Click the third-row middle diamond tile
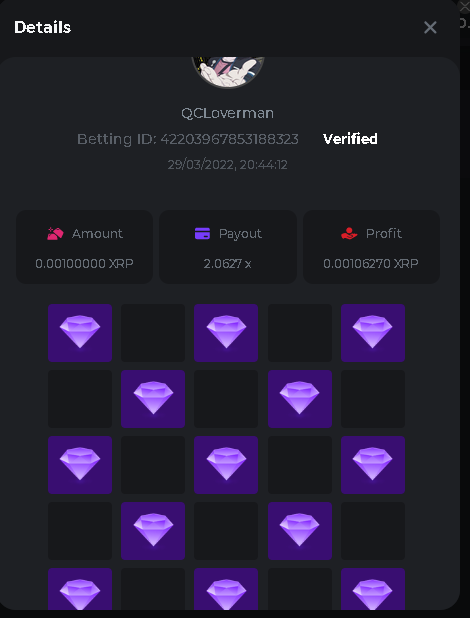Viewport: 470px width, 618px height. point(226,465)
